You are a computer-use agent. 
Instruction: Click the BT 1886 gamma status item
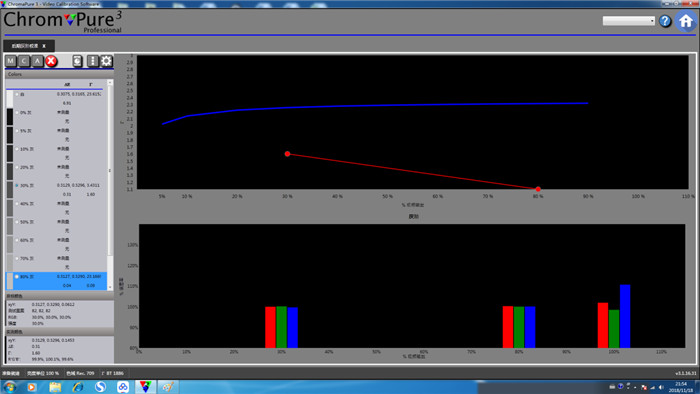112,373
